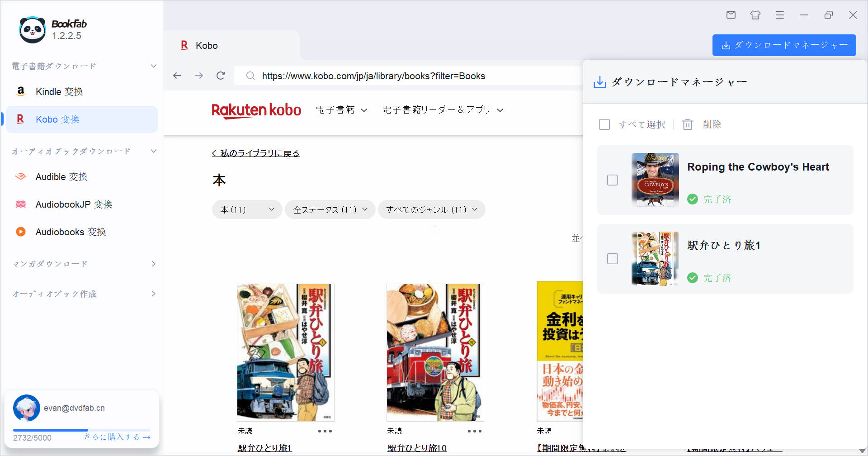The height and width of the screenshot is (456, 868).
Task: Open options dots for 駅弁ひとり旅10
Action: 474,431
